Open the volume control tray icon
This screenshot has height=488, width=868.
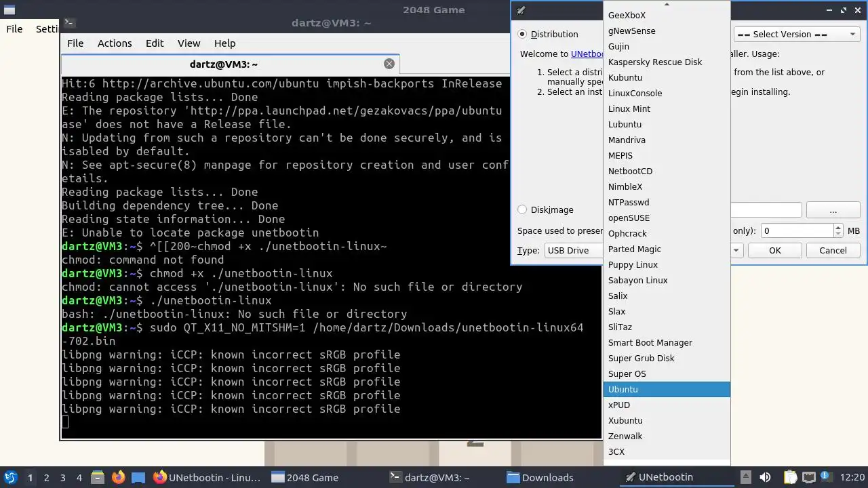point(765,477)
